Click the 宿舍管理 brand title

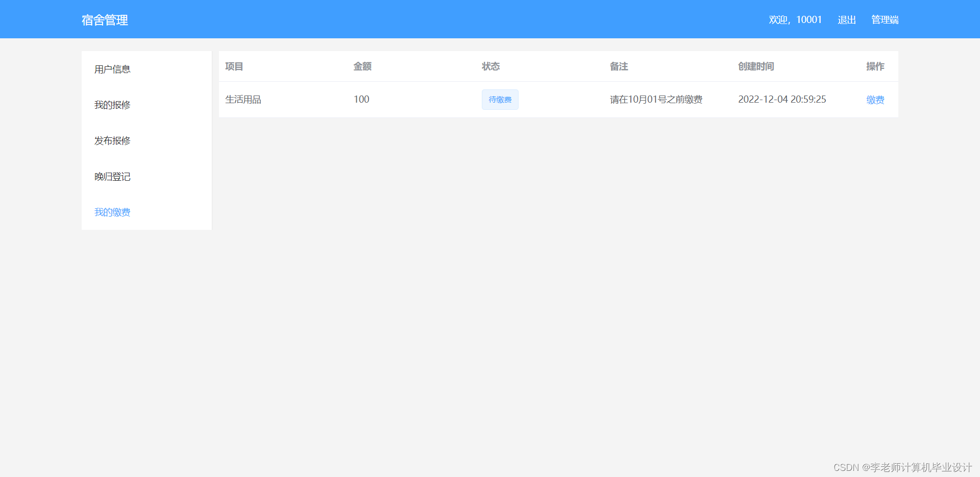[x=104, y=20]
